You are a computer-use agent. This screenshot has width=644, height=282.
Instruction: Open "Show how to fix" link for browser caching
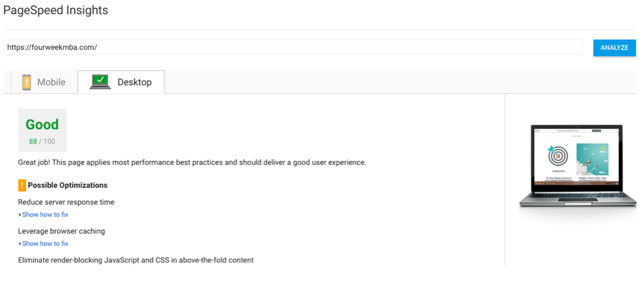tap(45, 244)
